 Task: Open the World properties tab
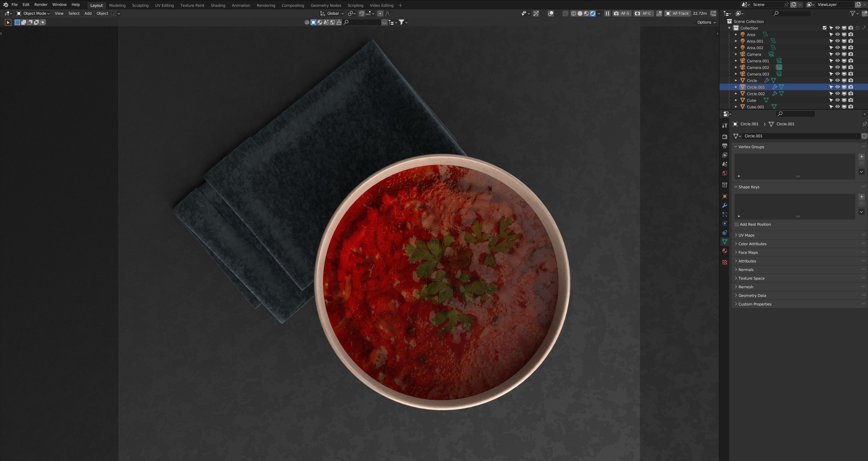[x=725, y=173]
